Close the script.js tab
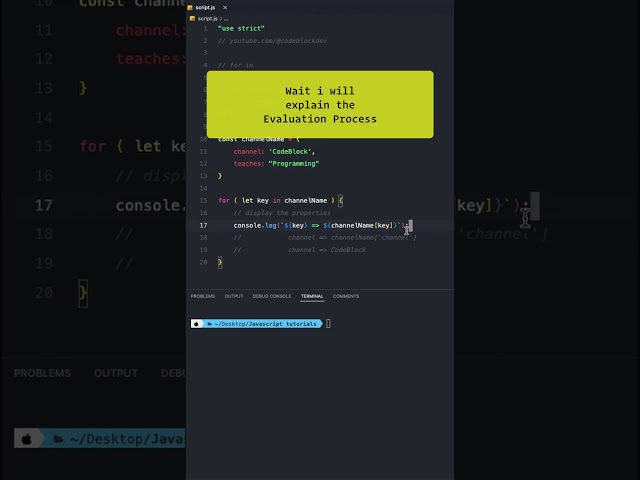Viewport: 640px width, 480px height. pos(225,7)
